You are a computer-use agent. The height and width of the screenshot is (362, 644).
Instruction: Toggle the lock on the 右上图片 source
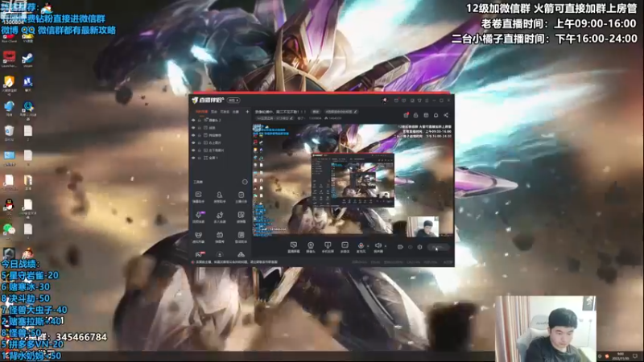[x=200, y=142]
